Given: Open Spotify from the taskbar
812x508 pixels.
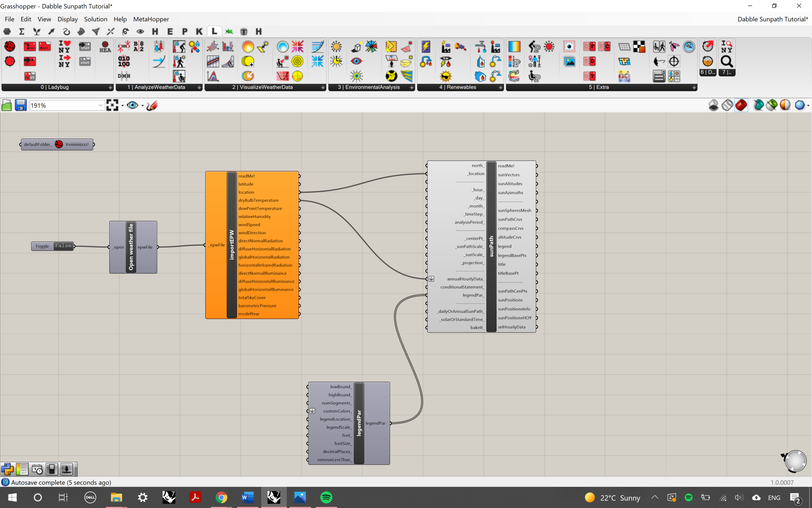Looking at the screenshot, I should click(x=326, y=497).
